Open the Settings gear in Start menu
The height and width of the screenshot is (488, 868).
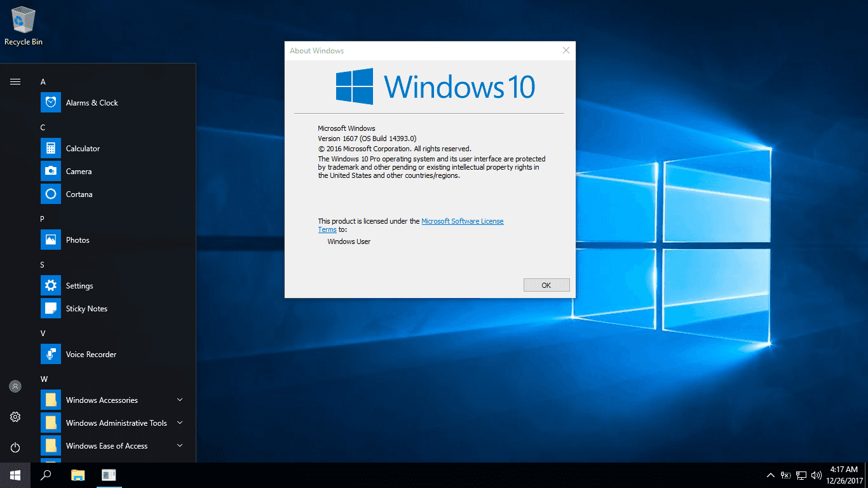point(15,417)
